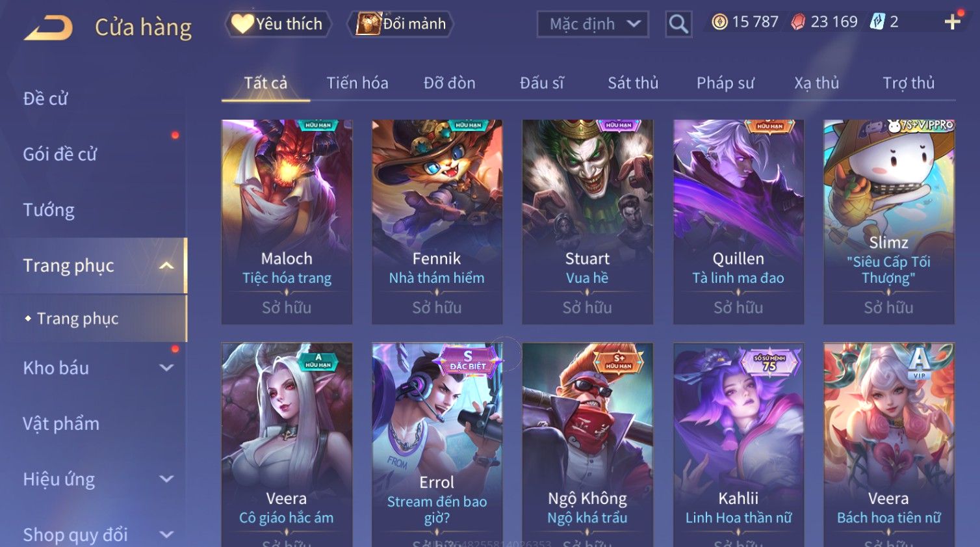
Task: Expand the Kho báu sidebar section
Action: point(166,367)
